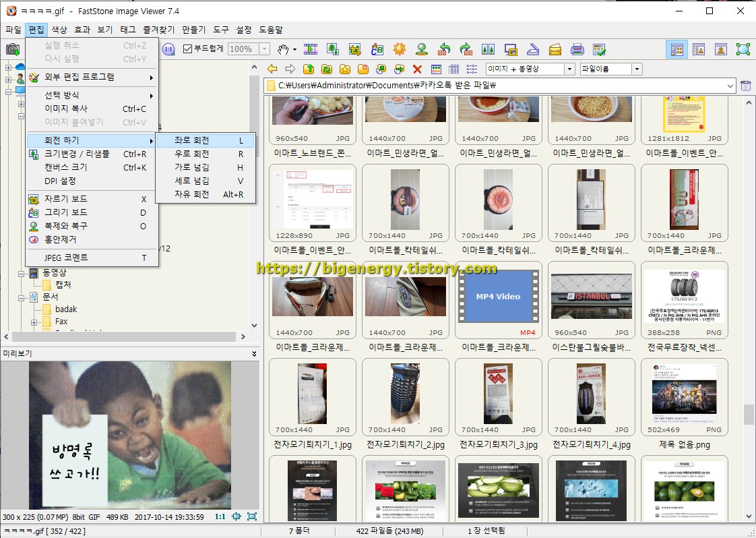Open 크기변경 / 리샘플 menu entry
The height and width of the screenshot is (538, 756).
(x=92, y=154)
